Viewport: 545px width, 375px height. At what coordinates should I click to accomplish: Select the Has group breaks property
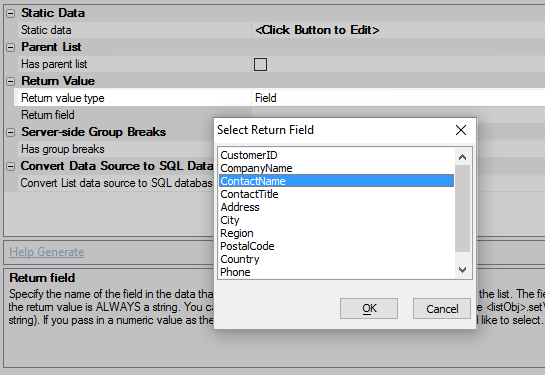(63, 149)
